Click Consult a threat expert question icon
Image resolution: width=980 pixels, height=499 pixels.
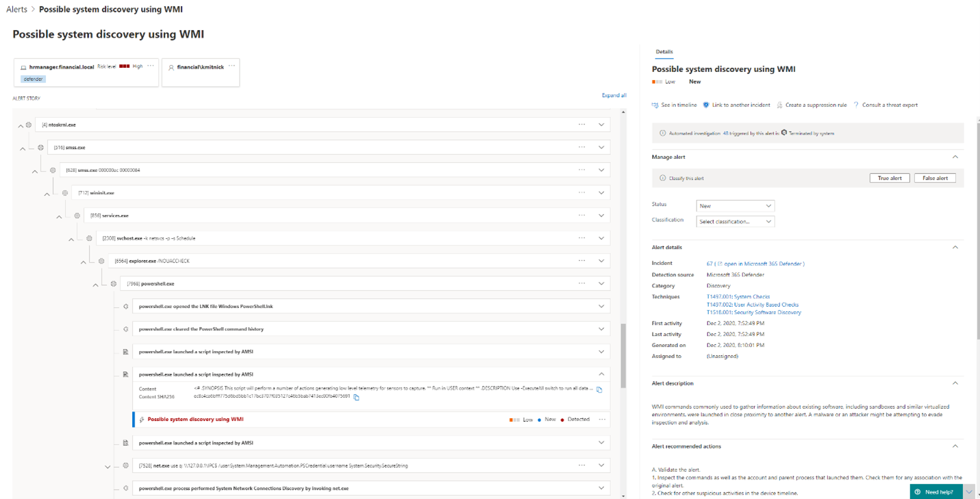(856, 105)
